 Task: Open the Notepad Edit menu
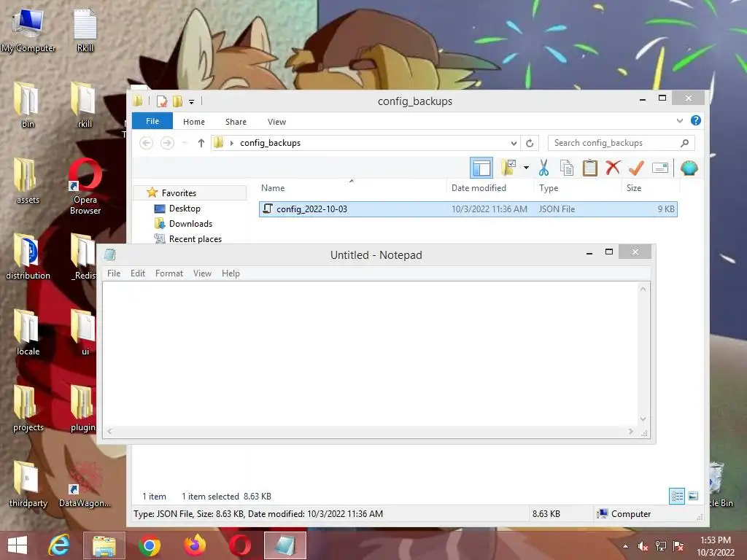click(x=138, y=273)
